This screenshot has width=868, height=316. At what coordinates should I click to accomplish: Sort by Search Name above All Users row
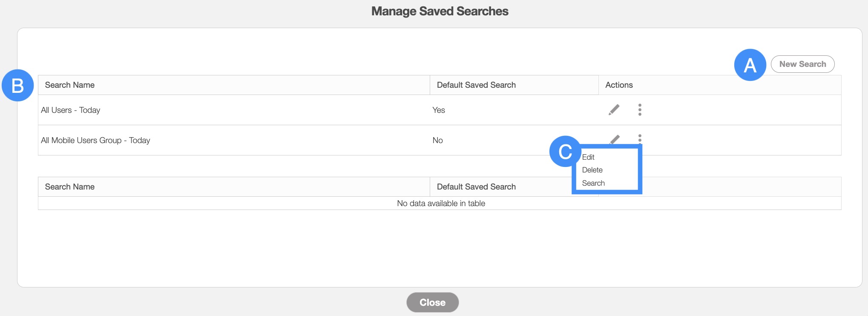(x=70, y=85)
